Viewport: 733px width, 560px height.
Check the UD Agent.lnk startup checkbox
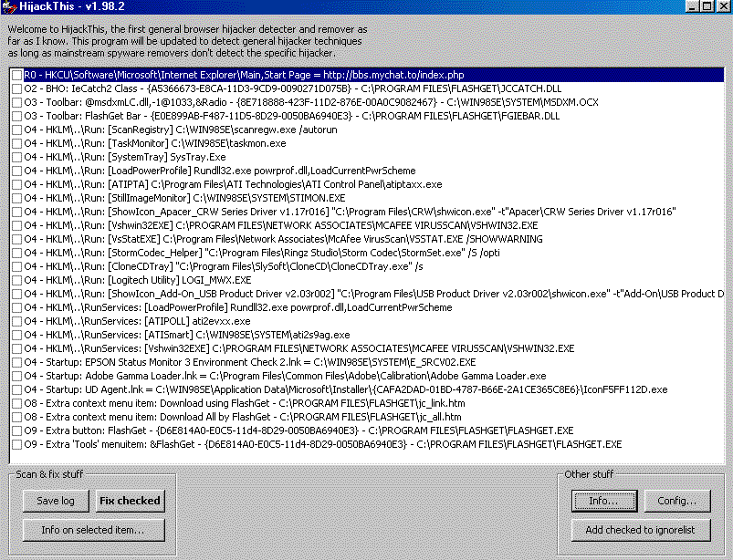point(16,390)
